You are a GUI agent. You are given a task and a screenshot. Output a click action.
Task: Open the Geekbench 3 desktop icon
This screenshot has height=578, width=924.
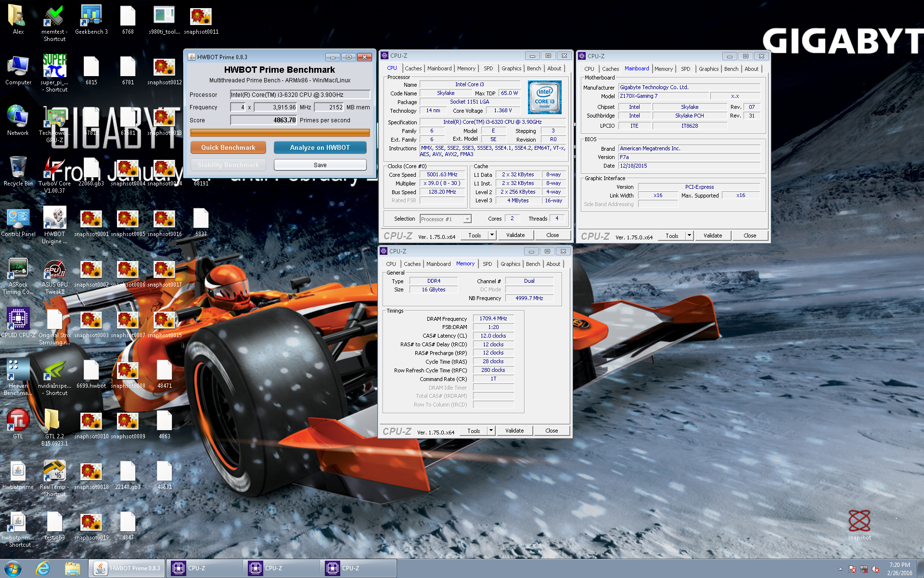91,19
